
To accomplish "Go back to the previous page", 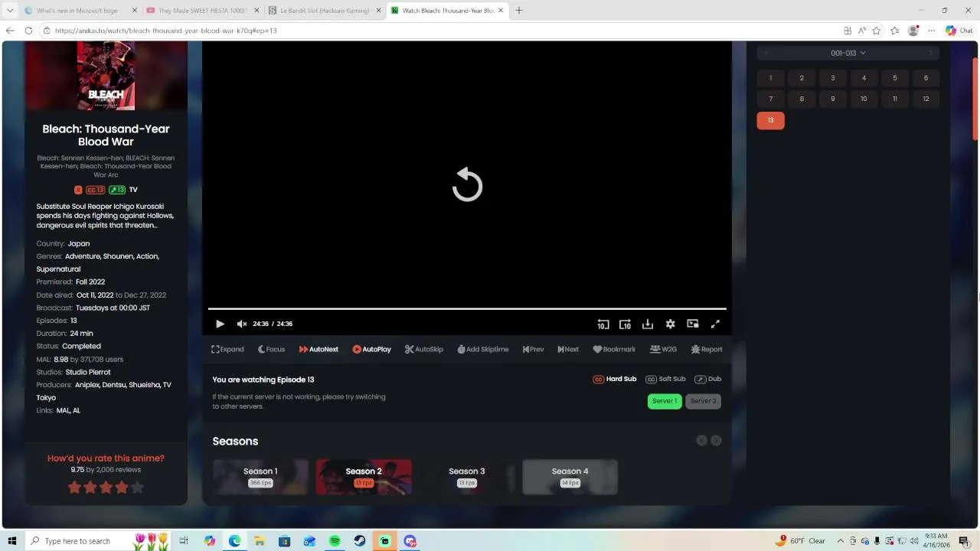I will 10,31.
